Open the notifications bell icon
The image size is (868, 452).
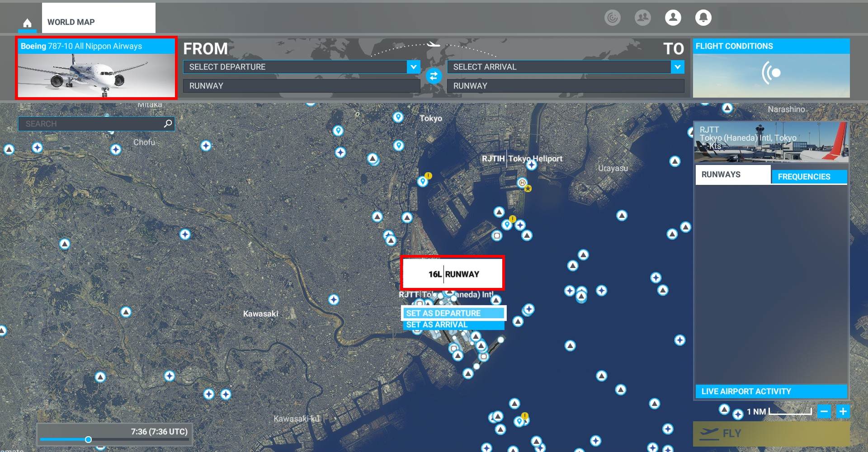[x=703, y=18]
